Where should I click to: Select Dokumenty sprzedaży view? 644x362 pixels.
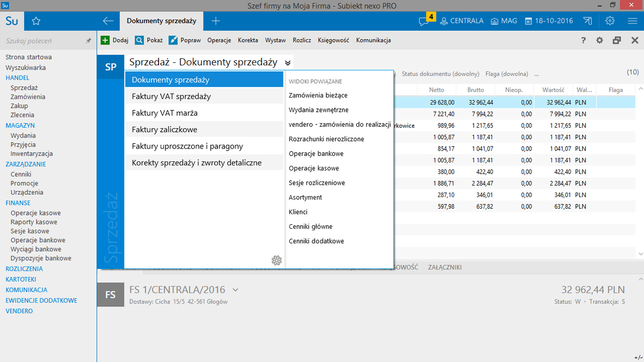click(x=204, y=80)
